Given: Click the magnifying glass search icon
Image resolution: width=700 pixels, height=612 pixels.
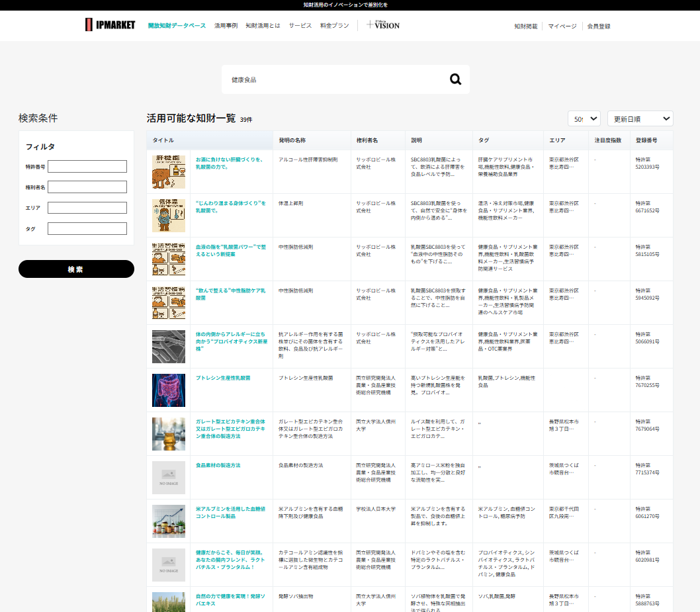Looking at the screenshot, I should (x=455, y=79).
